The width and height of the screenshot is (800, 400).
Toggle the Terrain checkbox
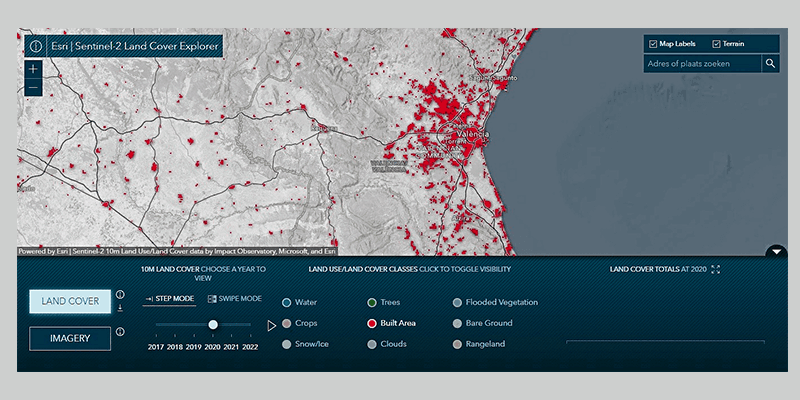[x=716, y=44]
